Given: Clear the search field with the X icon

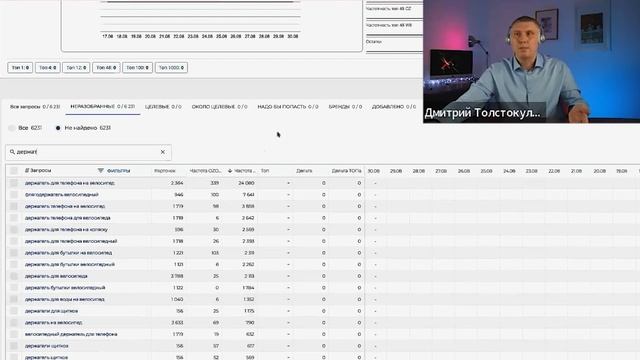Looking at the screenshot, I should (x=163, y=152).
